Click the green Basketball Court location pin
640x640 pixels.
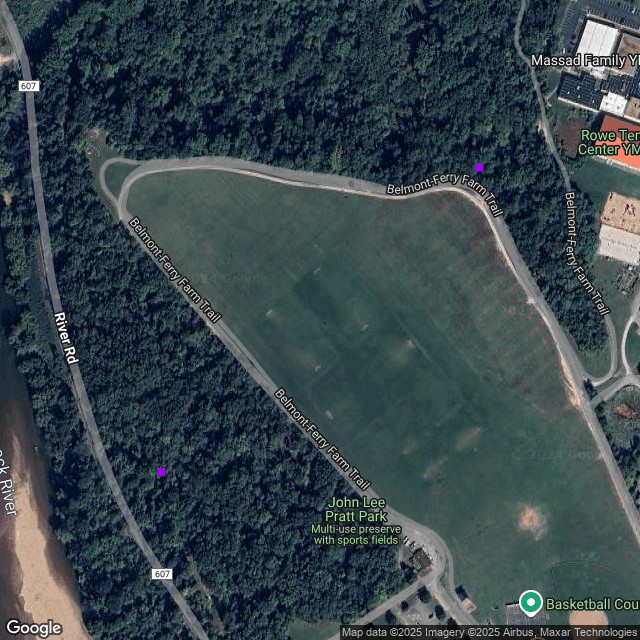point(531,603)
